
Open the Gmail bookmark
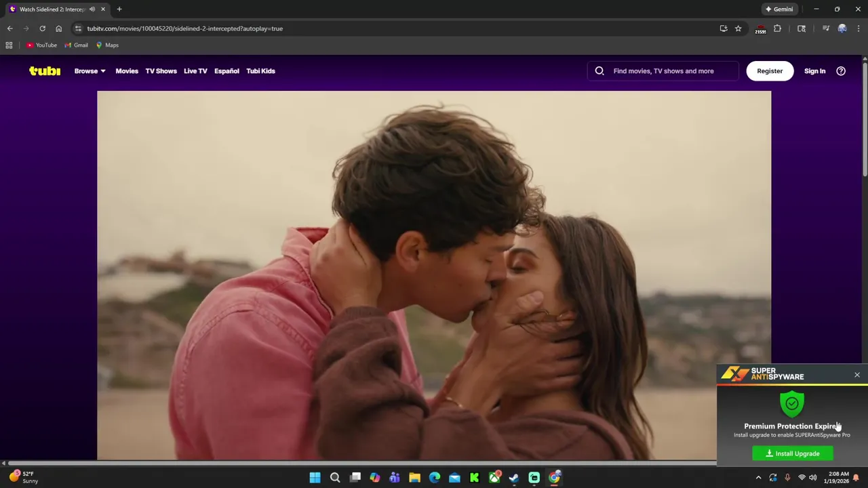click(76, 45)
